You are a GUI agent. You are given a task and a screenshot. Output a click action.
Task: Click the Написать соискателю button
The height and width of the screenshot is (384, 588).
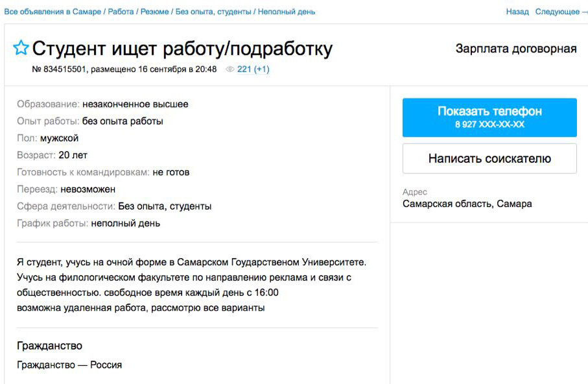tap(489, 158)
